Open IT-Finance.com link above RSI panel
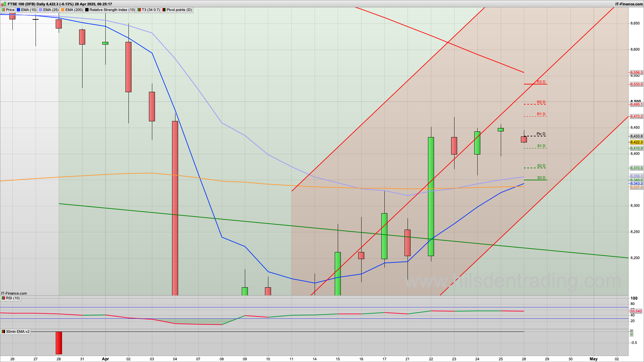This screenshot has width=644, height=362. click(x=14, y=293)
